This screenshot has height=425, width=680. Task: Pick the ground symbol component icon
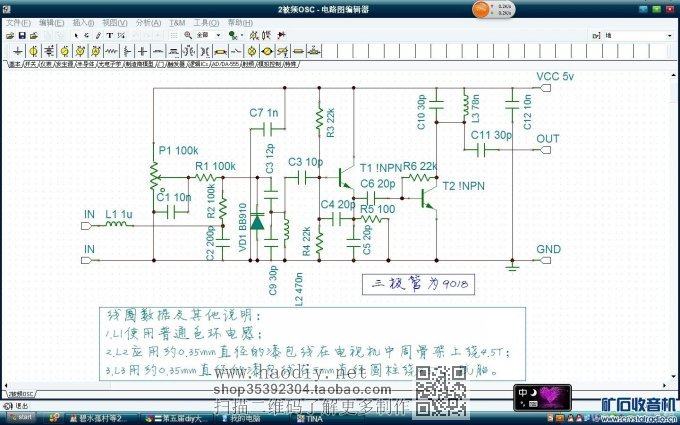pos(17,49)
